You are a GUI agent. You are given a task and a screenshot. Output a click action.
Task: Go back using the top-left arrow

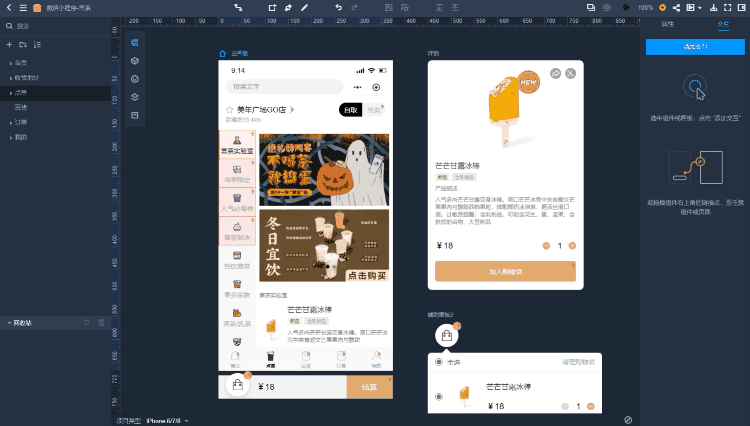[x=9, y=8]
